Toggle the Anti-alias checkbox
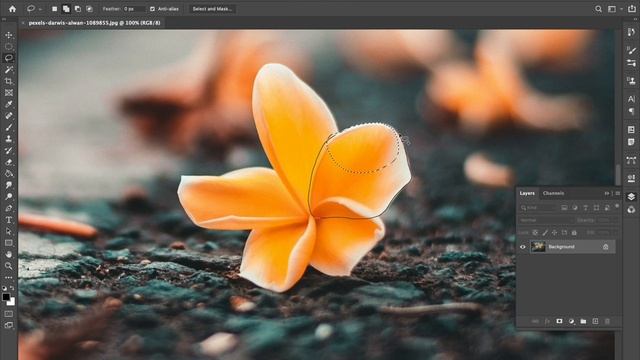 tap(152, 9)
